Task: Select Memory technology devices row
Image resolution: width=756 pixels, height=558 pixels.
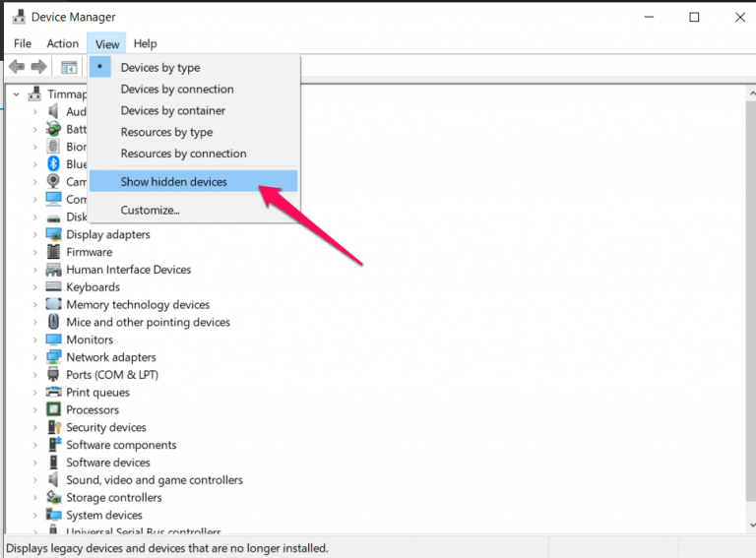Action: tap(138, 304)
